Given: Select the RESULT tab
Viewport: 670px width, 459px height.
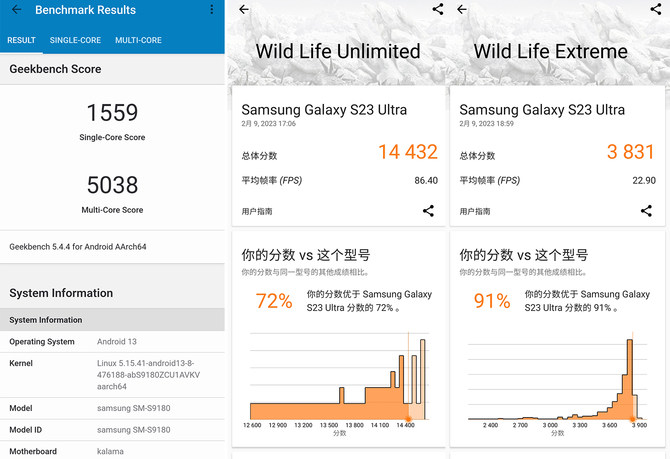Looking at the screenshot, I should pyautogui.click(x=21, y=40).
